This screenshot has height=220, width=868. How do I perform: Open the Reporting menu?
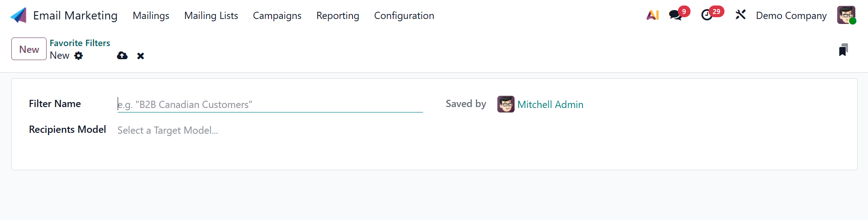point(338,15)
